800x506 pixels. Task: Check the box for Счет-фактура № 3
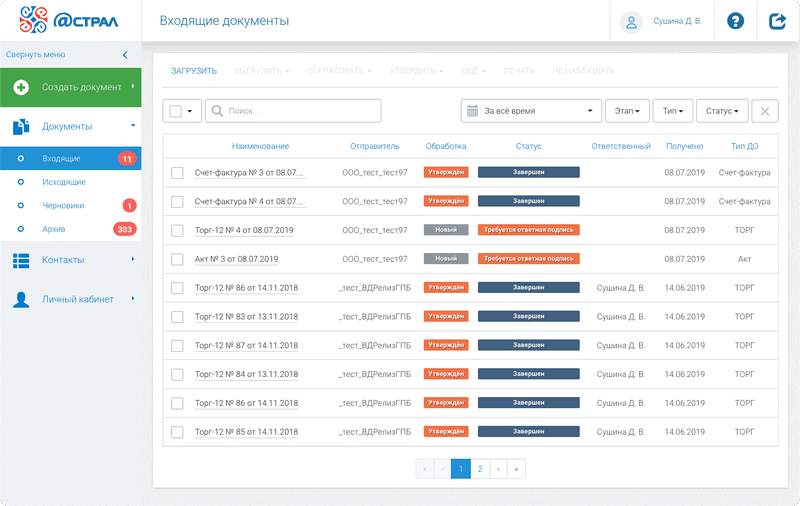click(x=177, y=173)
